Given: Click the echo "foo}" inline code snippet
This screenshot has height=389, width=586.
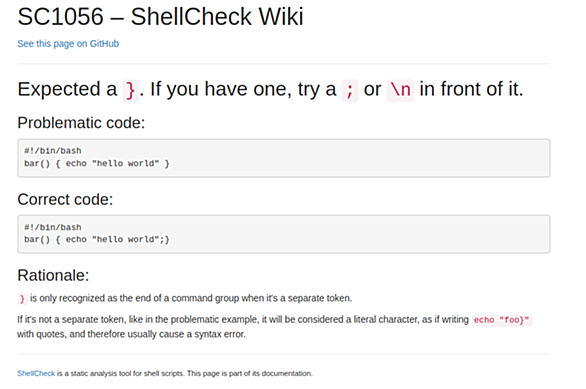Looking at the screenshot, I should click(502, 320).
